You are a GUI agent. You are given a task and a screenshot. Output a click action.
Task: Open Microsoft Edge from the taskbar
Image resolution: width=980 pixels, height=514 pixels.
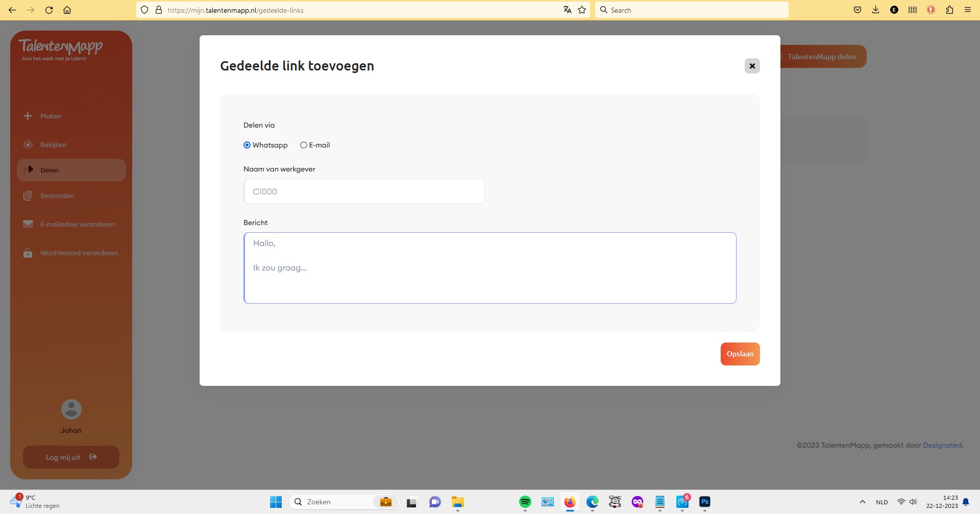[x=592, y=502]
